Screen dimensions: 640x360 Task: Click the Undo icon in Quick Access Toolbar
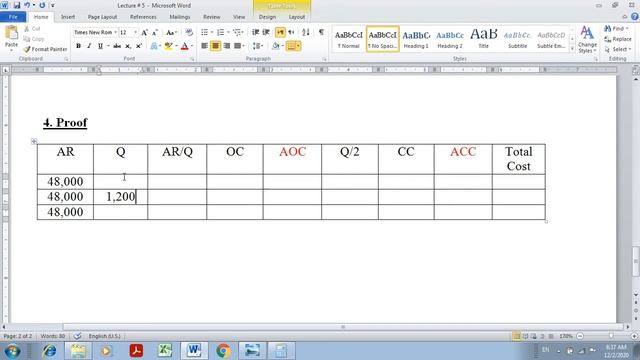pos(27,5)
